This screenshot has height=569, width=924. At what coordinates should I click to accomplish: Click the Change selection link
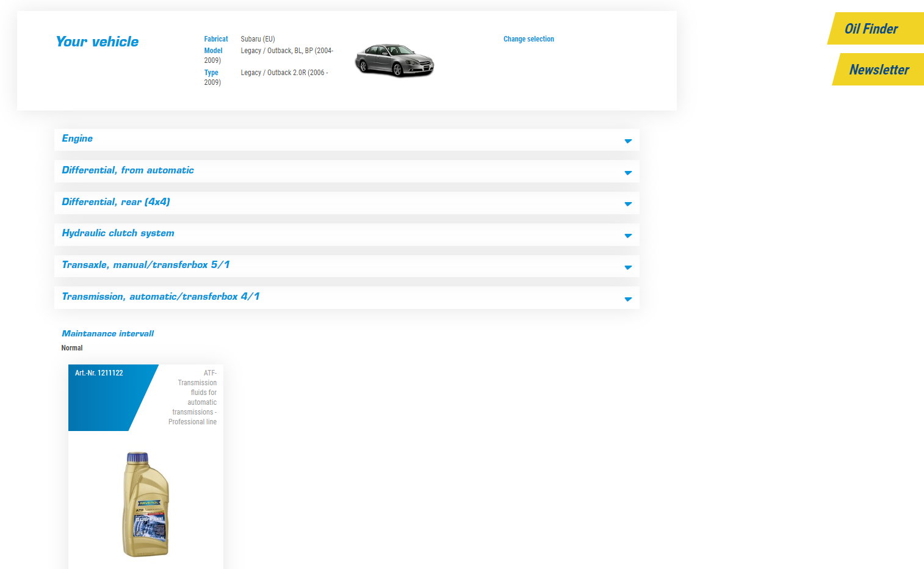tap(529, 39)
